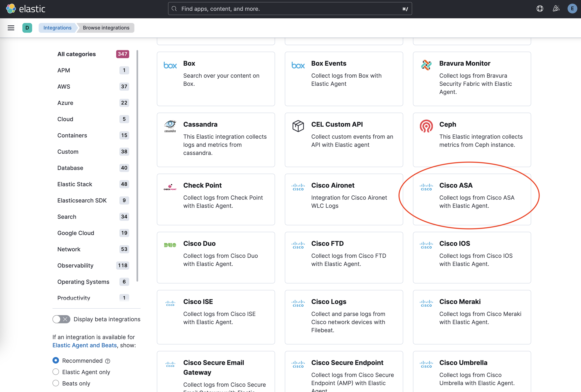Image resolution: width=581 pixels, height=392 pixels.
Task: Open the Ceph integration icon
Action: pyautogui.click(x=426, y=126)
